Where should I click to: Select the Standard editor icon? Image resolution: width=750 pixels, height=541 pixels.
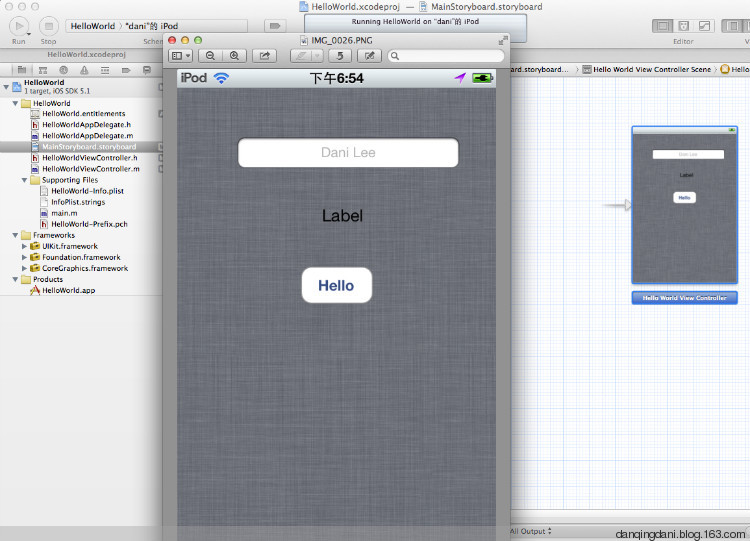[662, 26]
